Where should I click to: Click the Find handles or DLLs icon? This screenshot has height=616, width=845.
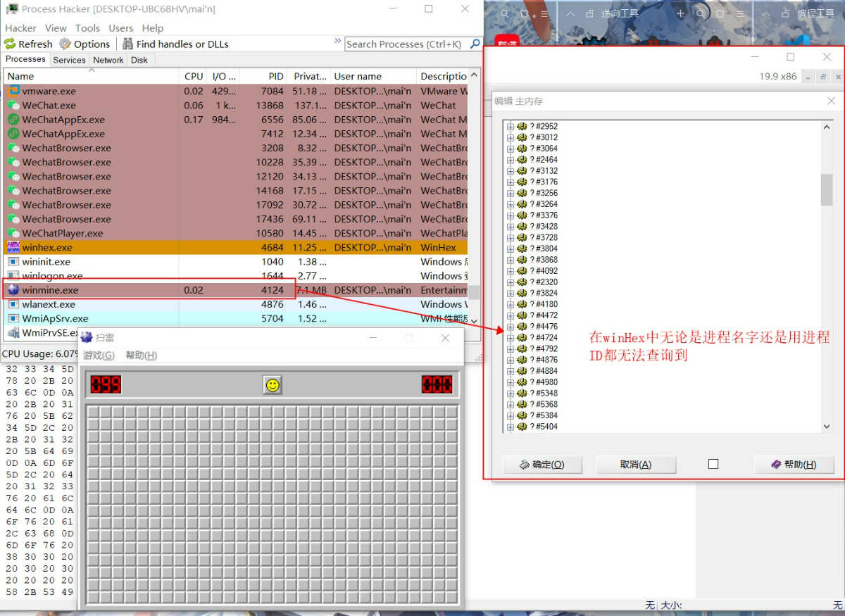tap(127, 44)
